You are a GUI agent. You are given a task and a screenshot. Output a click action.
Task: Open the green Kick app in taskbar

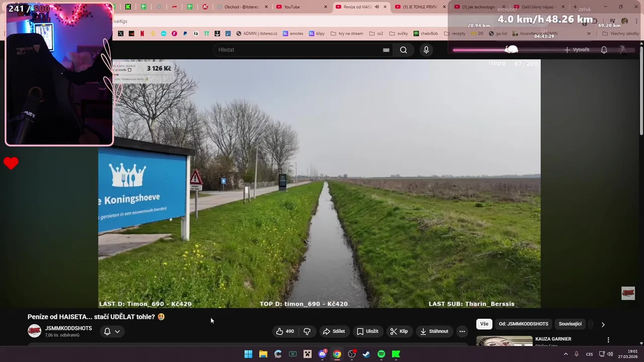(x=396, y=354)
